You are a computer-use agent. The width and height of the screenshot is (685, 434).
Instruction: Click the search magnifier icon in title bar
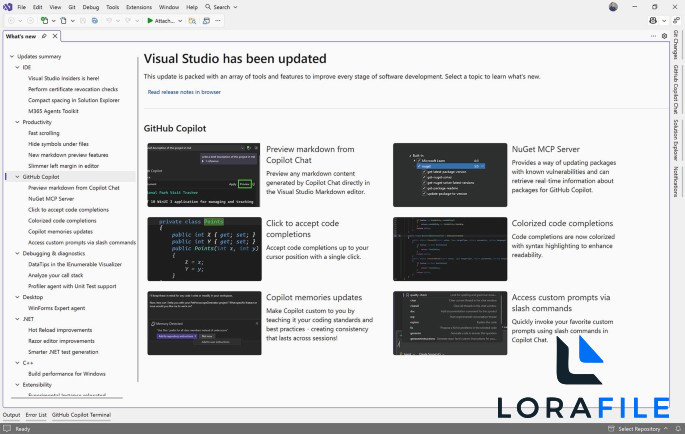[208, 7]
